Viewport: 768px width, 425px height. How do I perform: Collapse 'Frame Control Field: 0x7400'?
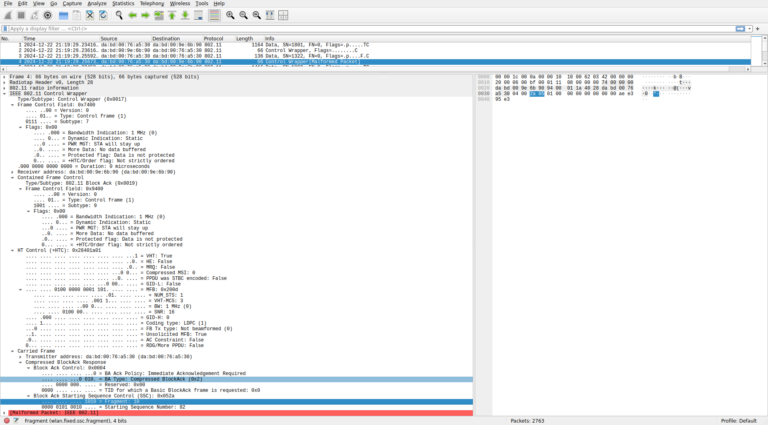(13, 105)
